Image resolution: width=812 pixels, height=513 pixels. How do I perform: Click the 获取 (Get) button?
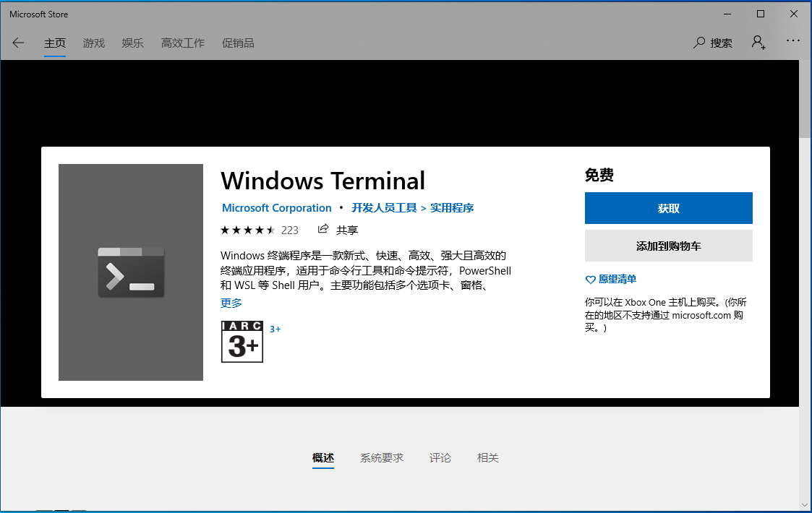pyautogui.click(x=668, y=208)
